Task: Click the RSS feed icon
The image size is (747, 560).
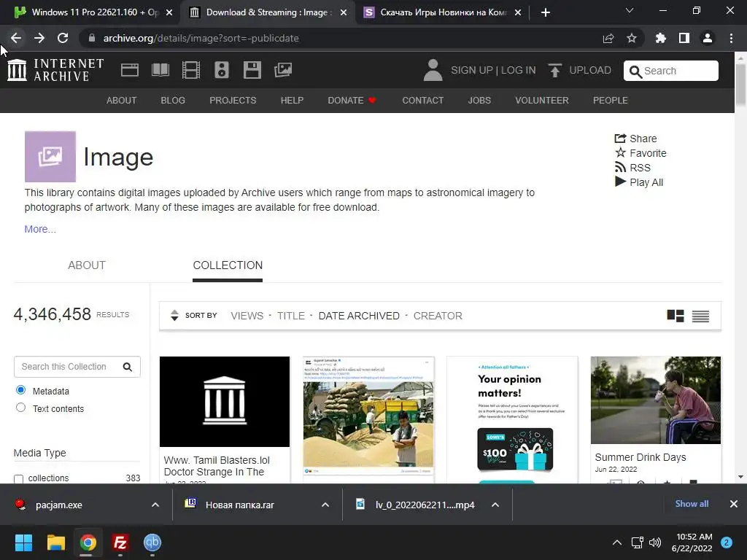Action: 620,167
